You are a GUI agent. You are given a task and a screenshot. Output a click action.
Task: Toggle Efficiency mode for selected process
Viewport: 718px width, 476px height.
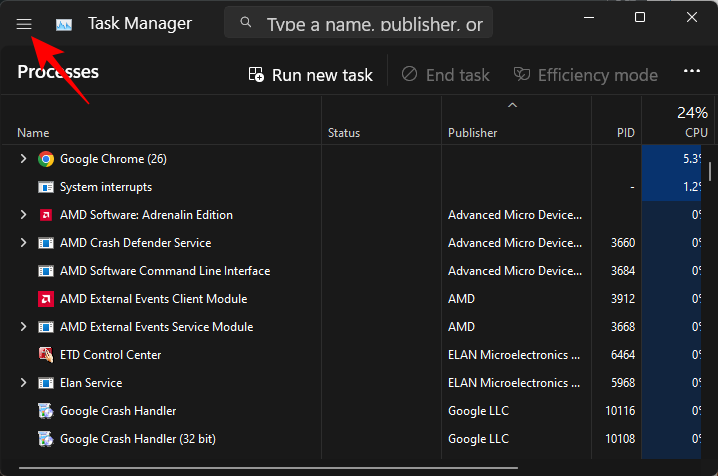[x=585, y=75]
